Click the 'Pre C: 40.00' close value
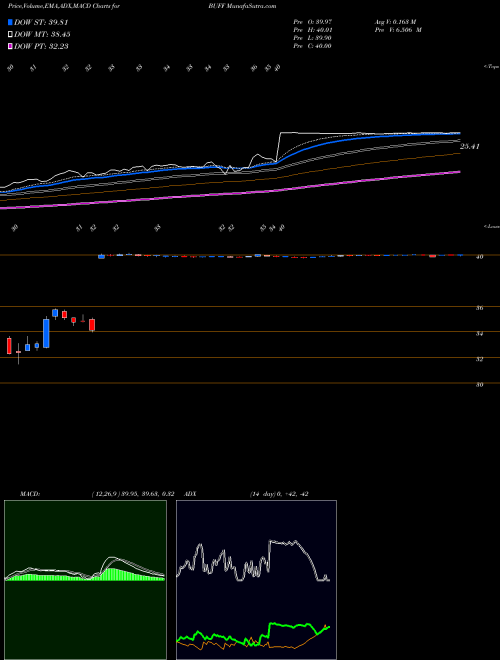 pyautogui.click(x=313, y=46)
